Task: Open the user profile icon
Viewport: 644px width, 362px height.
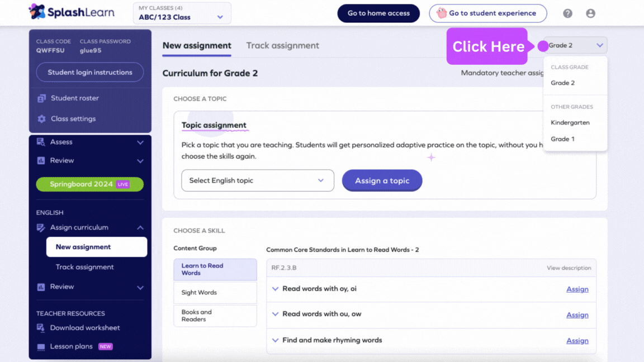Action: pos(590,13)
